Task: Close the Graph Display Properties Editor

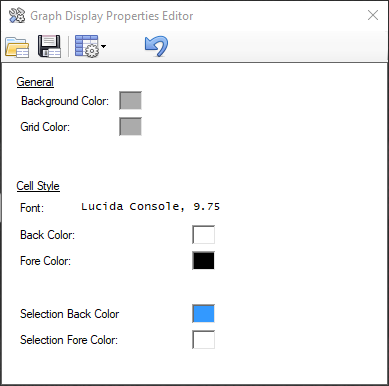Action: click(373, 15)
